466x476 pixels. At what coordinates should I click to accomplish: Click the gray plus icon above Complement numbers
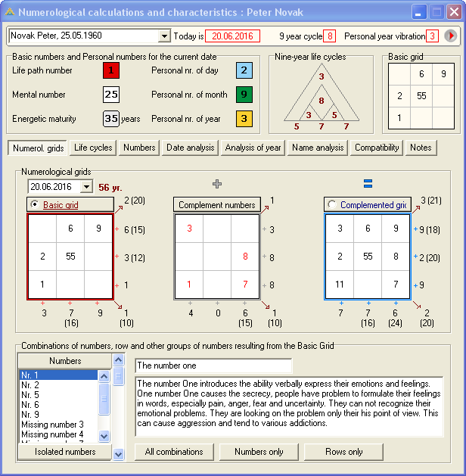(x=219, y=184)
